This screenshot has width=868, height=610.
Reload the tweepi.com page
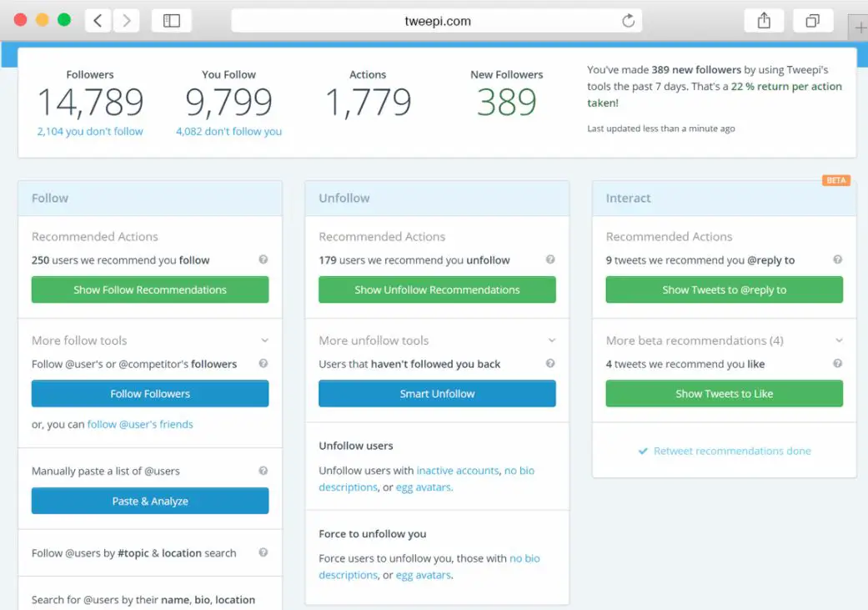(628, 21)
